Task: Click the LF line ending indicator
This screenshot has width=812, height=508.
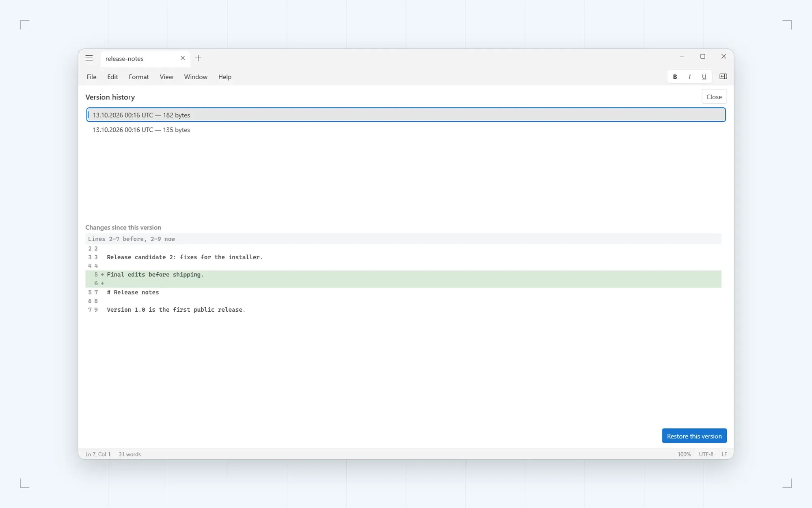Action: 724,454
